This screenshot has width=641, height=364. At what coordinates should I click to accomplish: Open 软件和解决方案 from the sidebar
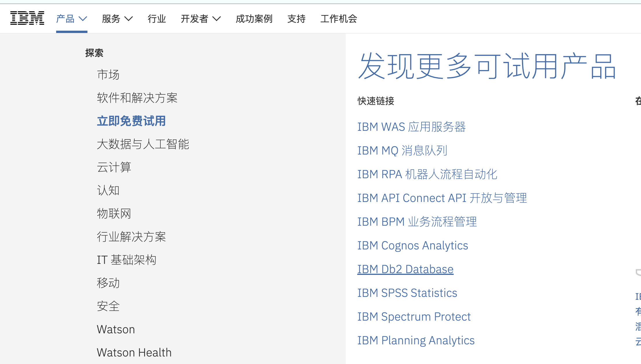click(137, 98)
